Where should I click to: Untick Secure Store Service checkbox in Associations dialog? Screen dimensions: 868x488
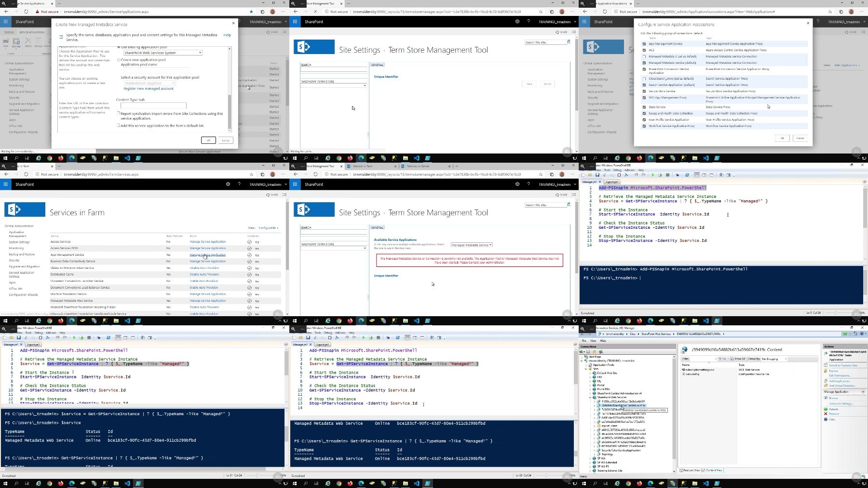point(644,91)
